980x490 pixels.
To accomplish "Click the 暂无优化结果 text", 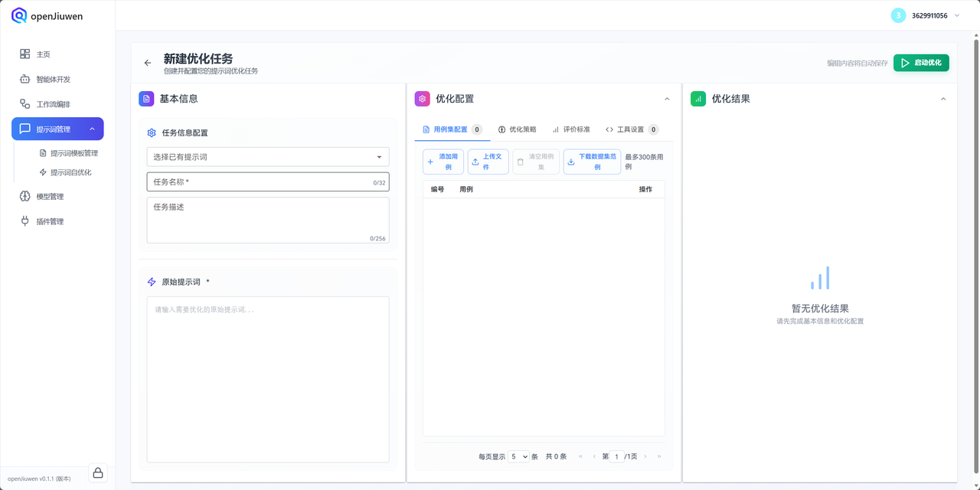I will pos(820,309).
